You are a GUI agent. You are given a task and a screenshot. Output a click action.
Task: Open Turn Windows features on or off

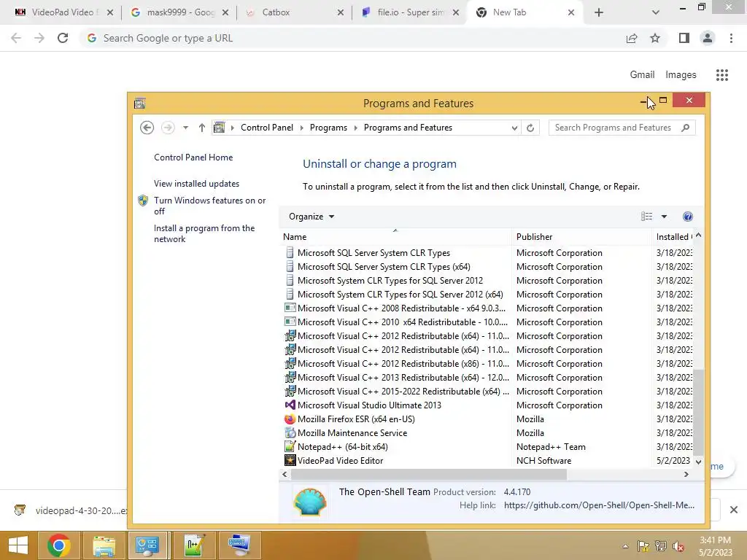click(209, 206)
